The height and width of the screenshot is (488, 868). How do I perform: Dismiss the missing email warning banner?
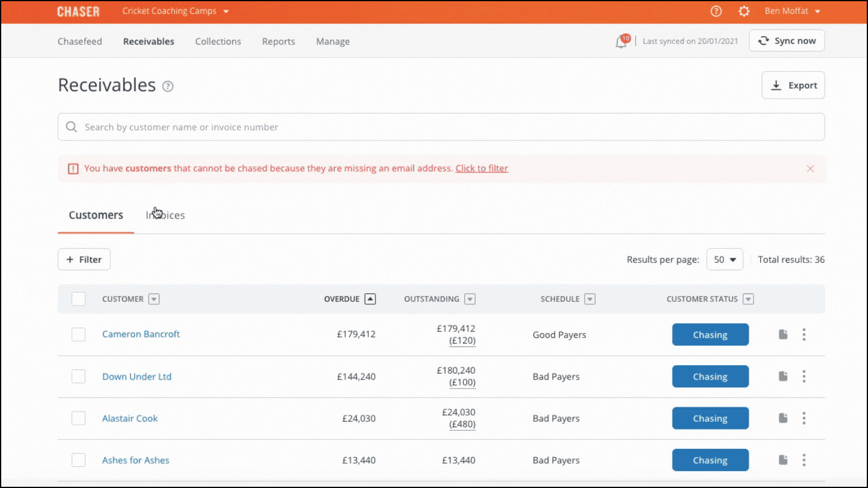(810, 169)
